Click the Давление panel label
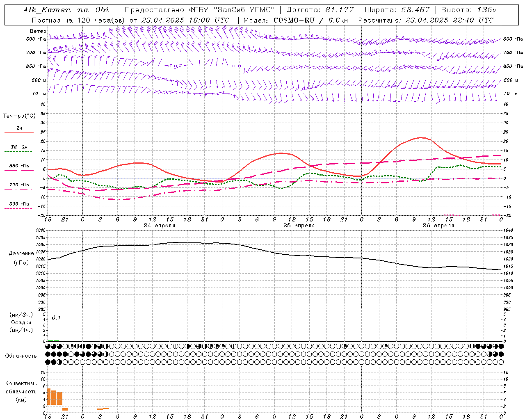Viewport: 525px width, 420px height. pos(21,253)
